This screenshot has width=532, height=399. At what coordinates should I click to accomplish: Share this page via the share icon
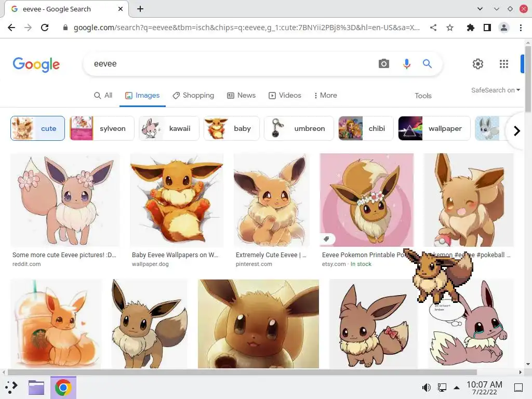(x=433, y=28)
